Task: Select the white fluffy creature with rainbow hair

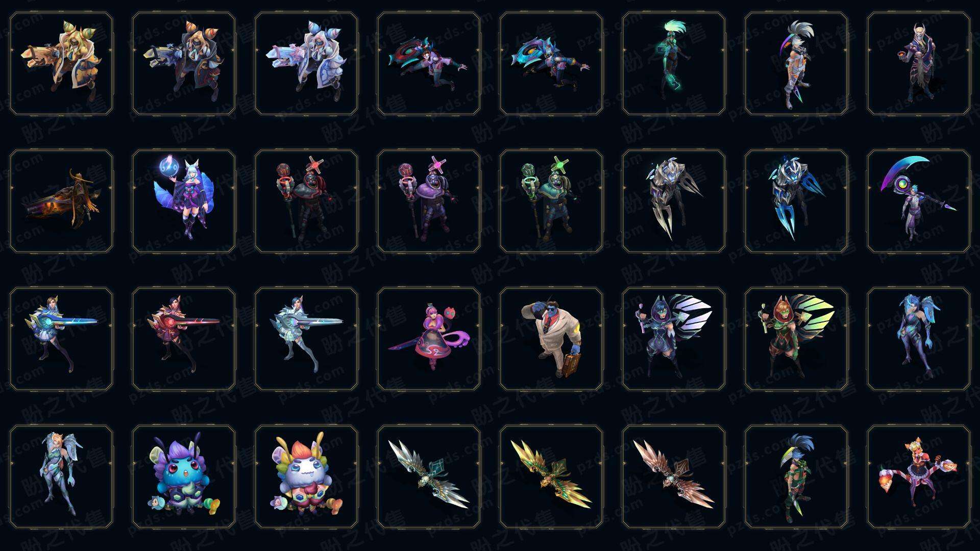Action: [x=306, y=477]
